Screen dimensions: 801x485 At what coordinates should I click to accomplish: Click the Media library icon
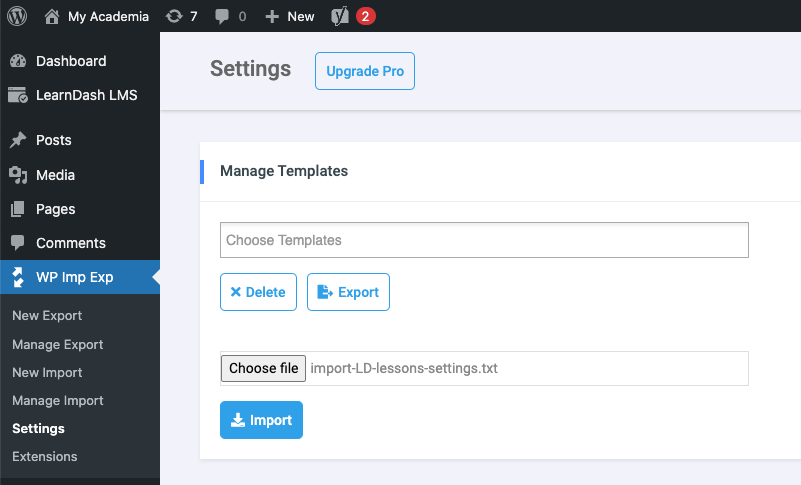click(18, 175)
